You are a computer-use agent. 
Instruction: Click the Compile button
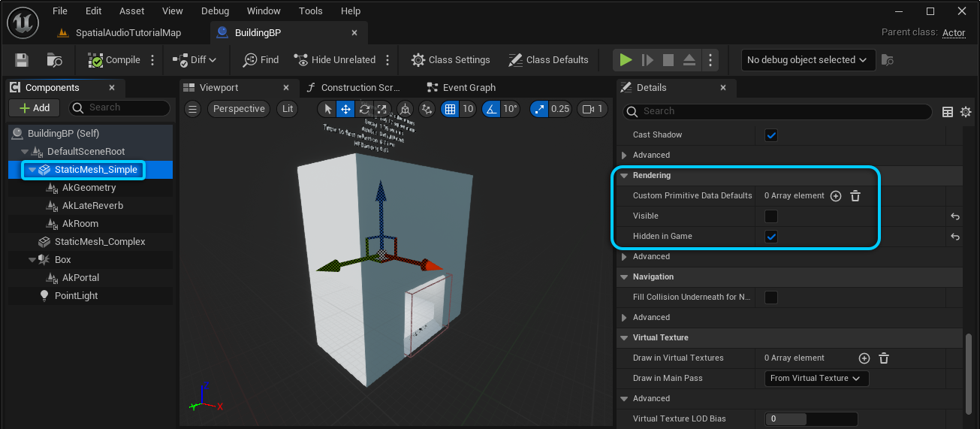114,60
